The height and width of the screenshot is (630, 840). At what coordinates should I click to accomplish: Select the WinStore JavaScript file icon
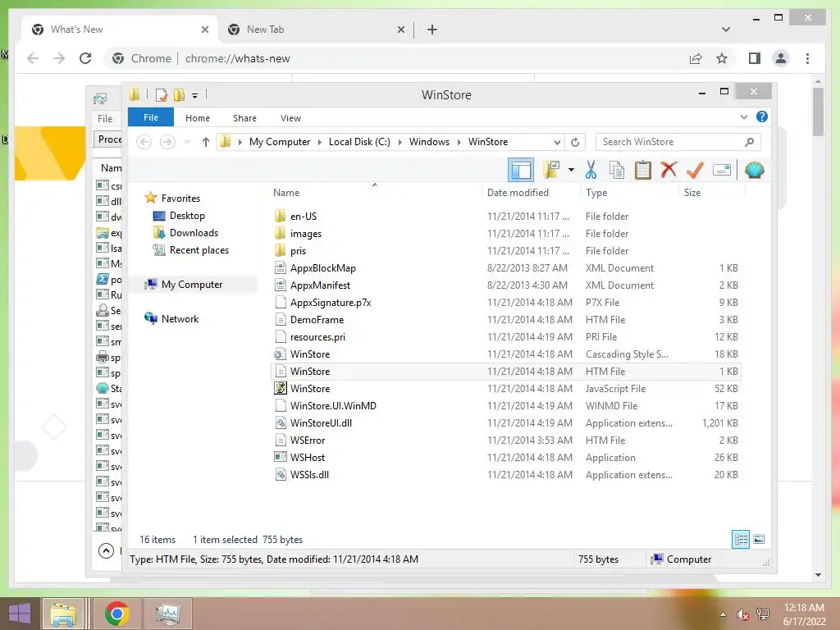click(x=281, y=388)
